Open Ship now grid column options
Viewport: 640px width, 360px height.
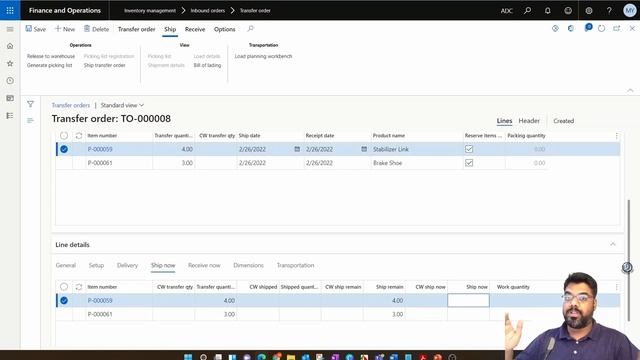coord(616,287)
